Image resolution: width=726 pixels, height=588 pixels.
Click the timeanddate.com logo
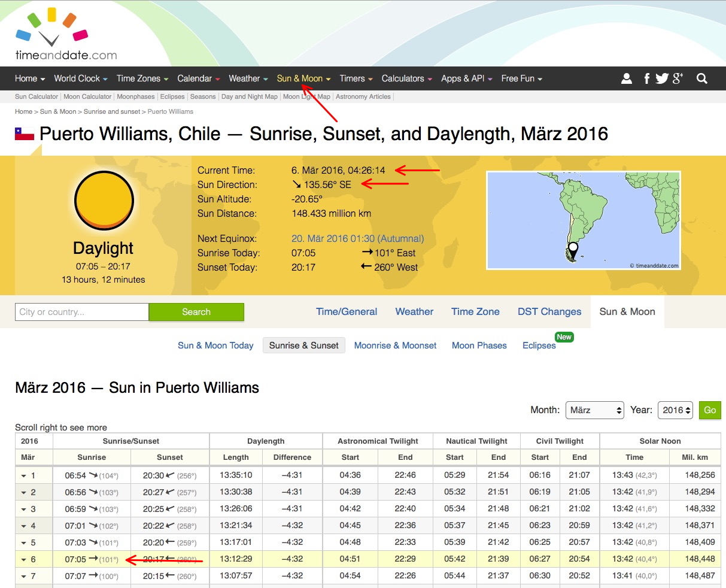click(66, 35)
